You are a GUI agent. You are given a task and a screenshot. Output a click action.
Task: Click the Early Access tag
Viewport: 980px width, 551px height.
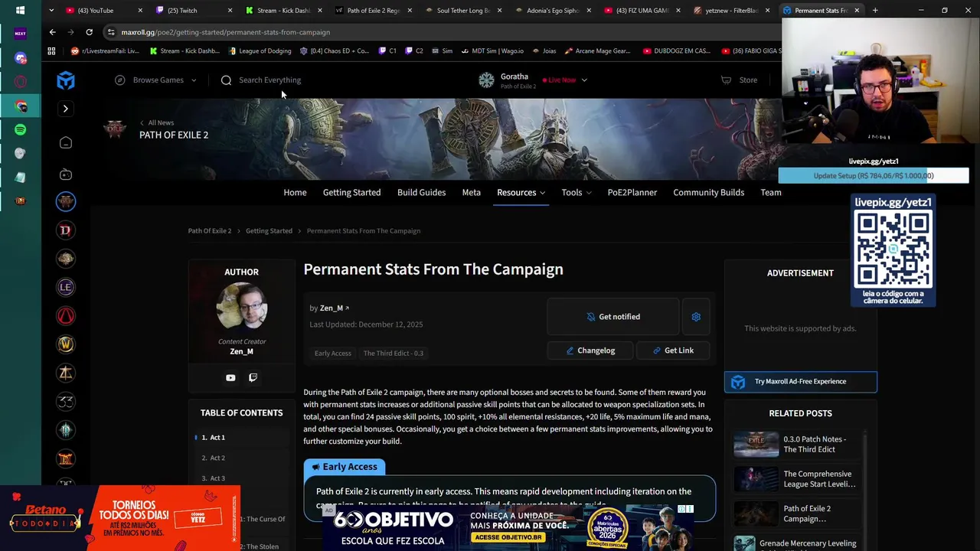332,353
